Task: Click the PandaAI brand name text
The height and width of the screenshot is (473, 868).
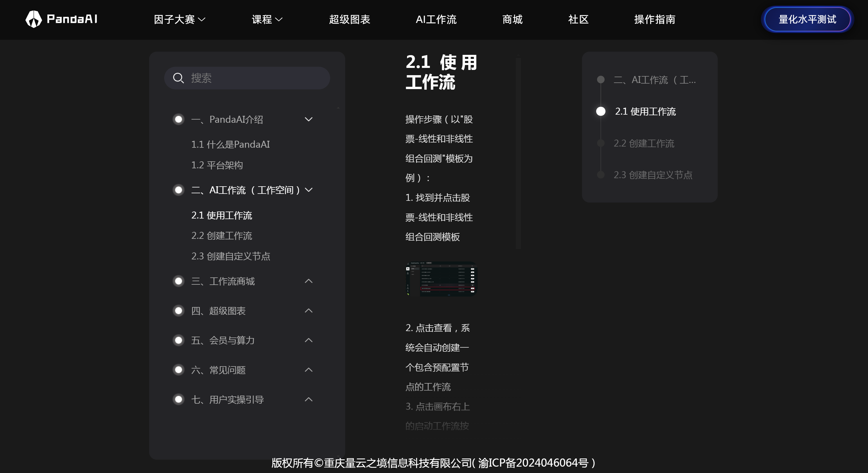Action: (x=72, y=19)
